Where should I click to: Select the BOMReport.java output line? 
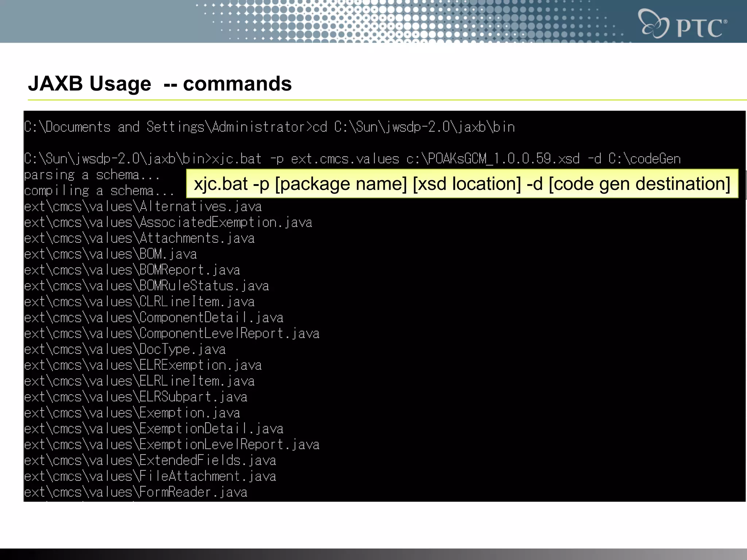click(132, 270)
